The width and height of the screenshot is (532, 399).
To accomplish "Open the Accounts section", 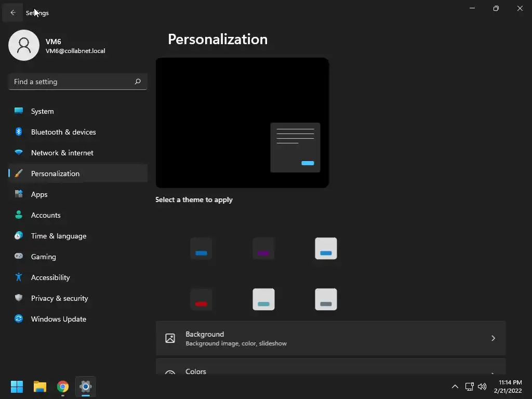I will pyautogui.click(x=78, y=215).
